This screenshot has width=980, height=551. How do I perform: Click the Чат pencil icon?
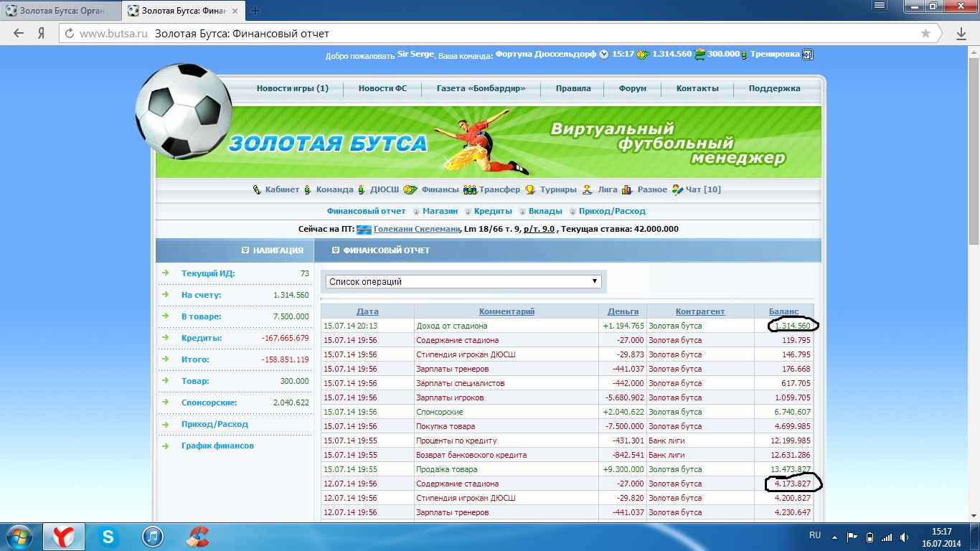pos(677,190)
